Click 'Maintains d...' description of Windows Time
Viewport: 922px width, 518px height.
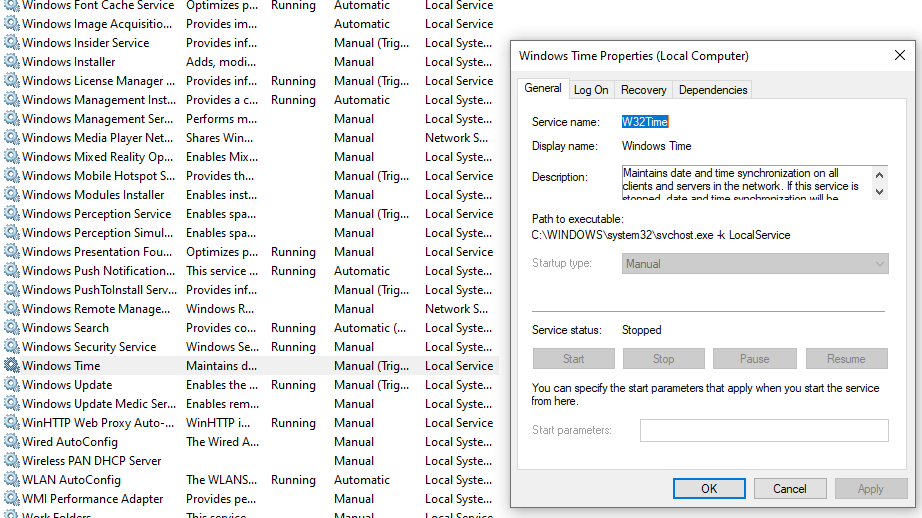221,366
